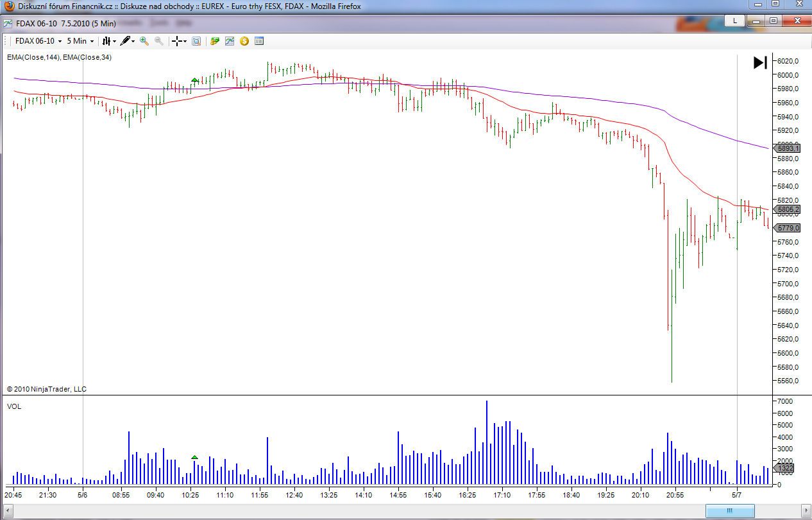Click the 5/7 date label on time axis

(737, 495)
